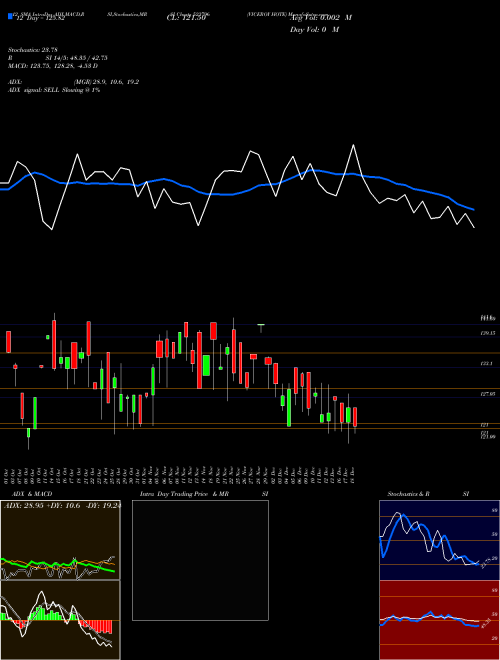500x660 pixels.
Task: Click the "Day Vol: 0 M" text
Action: point(314,30)
